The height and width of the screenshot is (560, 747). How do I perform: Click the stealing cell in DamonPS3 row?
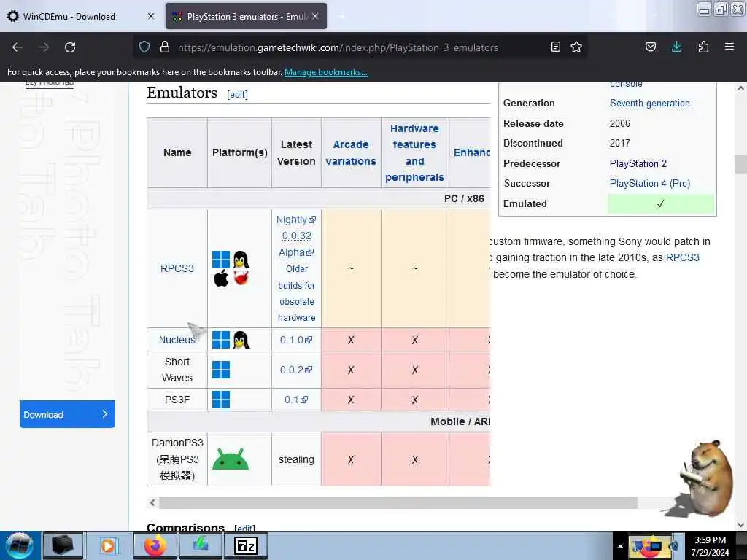(296, 459)
